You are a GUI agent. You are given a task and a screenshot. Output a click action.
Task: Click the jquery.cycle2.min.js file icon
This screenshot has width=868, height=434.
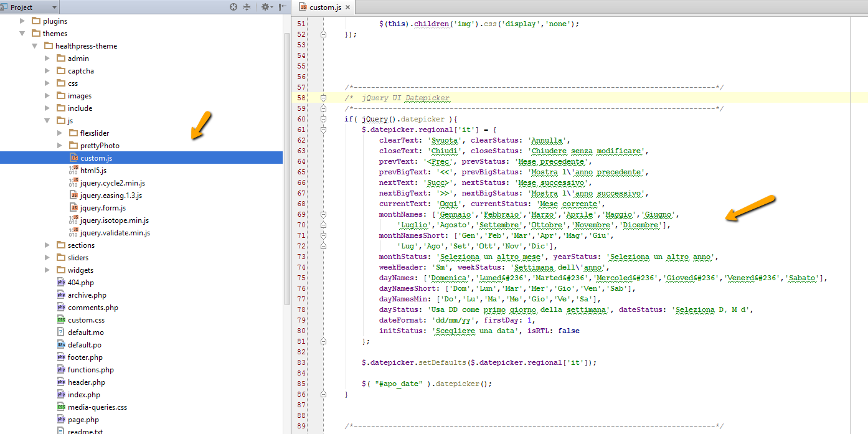(x=74, y=183)
